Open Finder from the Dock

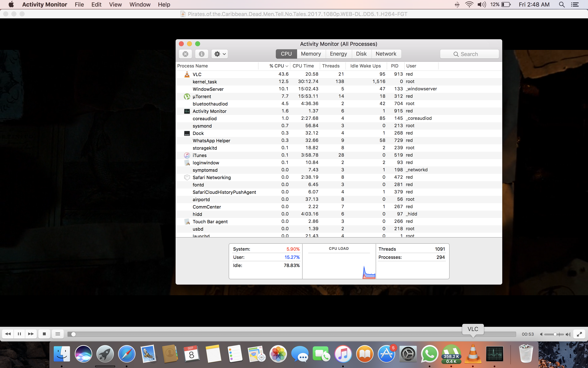point(62,354)
